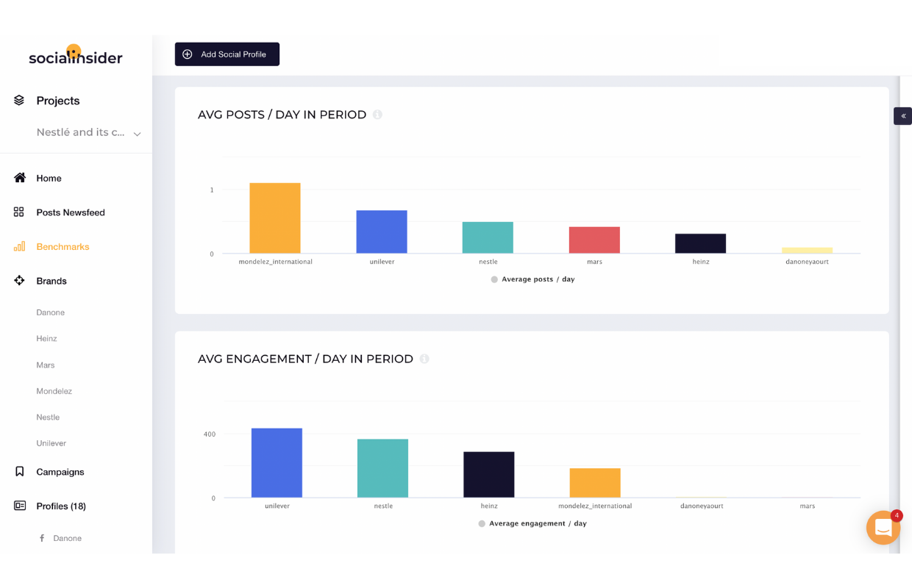The width and height of the screenshot is (912, 588).
Task: Click orange mondelez_international bar in engagement chart
Action: [595, 483]
